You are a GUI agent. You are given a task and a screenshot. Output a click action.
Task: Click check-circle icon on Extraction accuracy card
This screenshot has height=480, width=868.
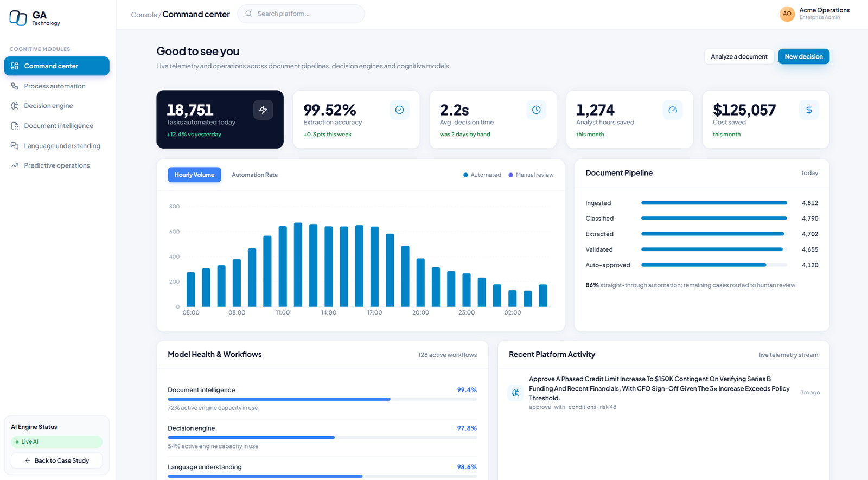coord(399,110)
